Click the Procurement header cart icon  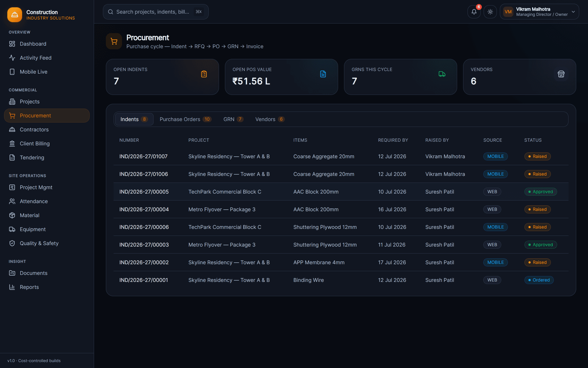[114, 41]
